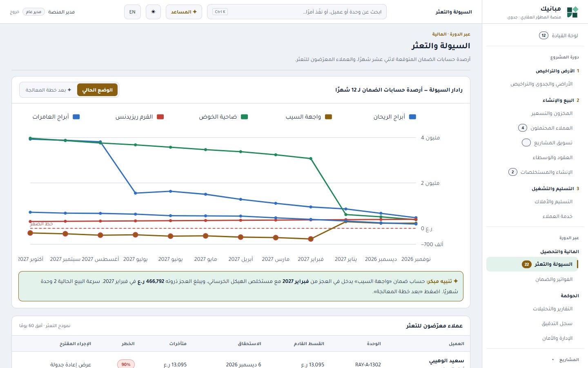Open خدمة العملاء sidebar item
Image resolution: width=588 pixels, height=368 pixels.
tap(533, 216)
